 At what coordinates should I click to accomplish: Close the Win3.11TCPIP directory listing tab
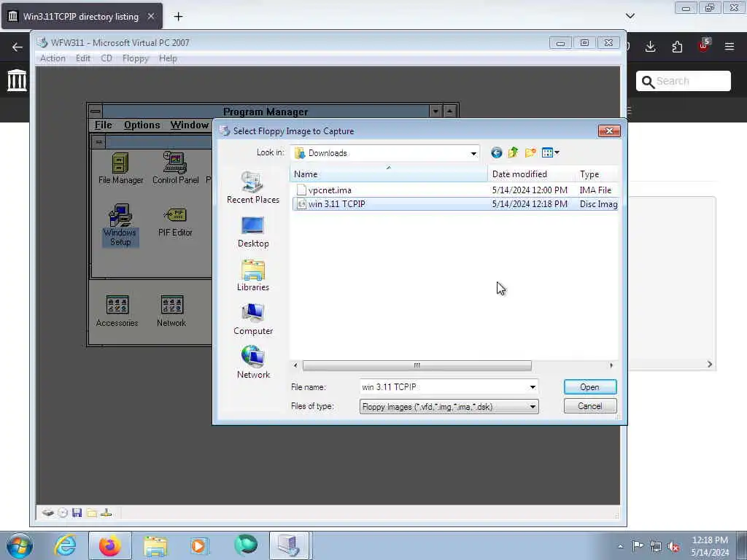coord(150,17)
